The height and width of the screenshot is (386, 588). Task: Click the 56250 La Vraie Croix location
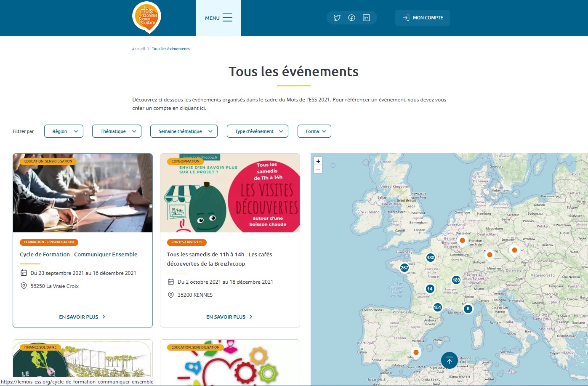(x=55, y=286)
